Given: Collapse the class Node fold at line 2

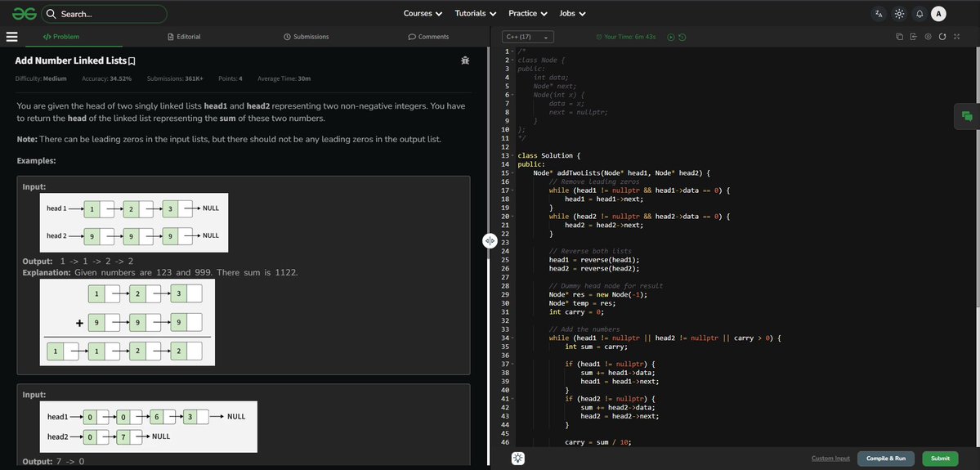Looking at the screenshot, I should (x=513, y=60).
